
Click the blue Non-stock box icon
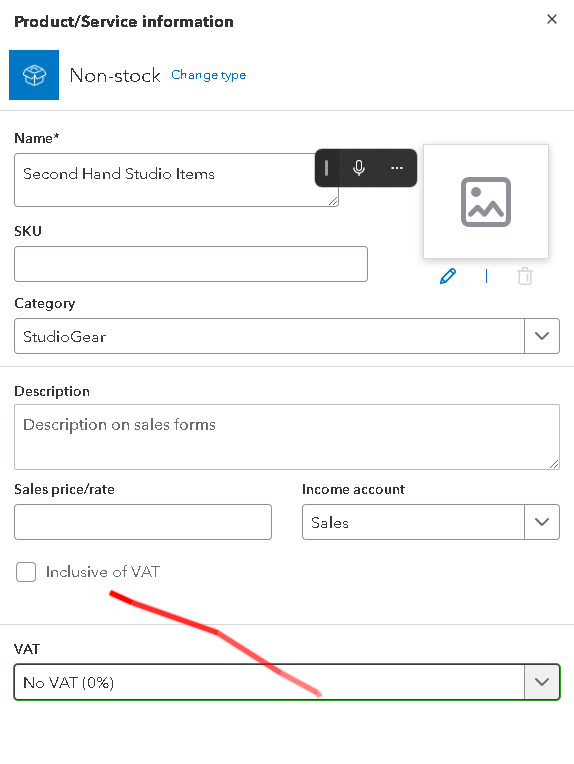[x=34, y=75]
